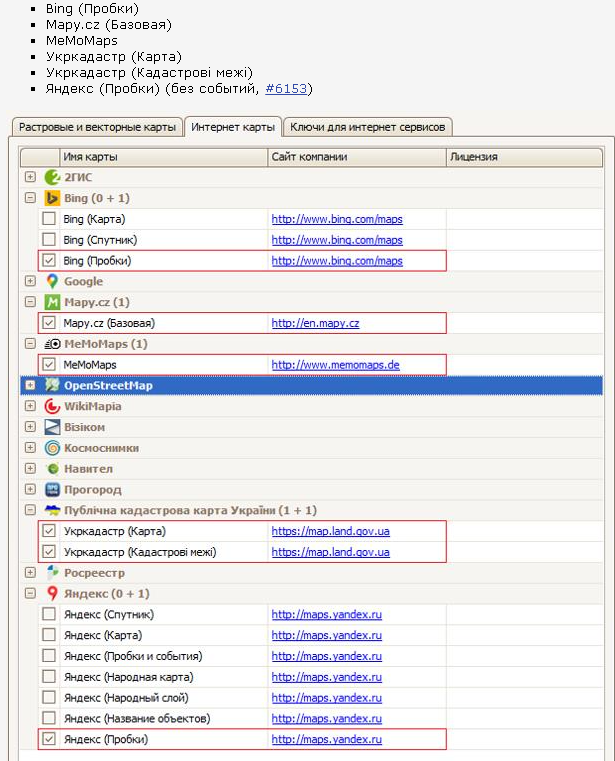Select the Google group label
Image resolution: width=615 pixels, height=761 pixels.
pyautogui.click(x=83, y=281)
